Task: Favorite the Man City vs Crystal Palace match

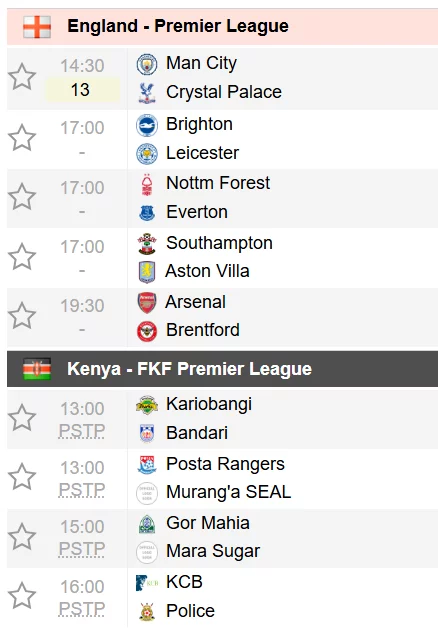Action: pyautogui.click(x=22, y=76)
